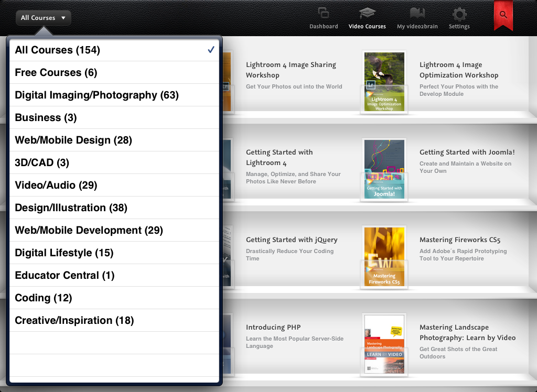Open Mastering Fireworks CS5 title
This screenshot has height=392, width=537.
460,240
